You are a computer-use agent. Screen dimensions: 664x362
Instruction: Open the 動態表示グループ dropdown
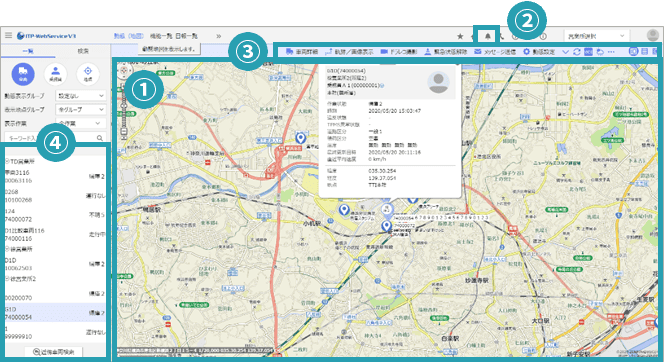coord(80,96)
